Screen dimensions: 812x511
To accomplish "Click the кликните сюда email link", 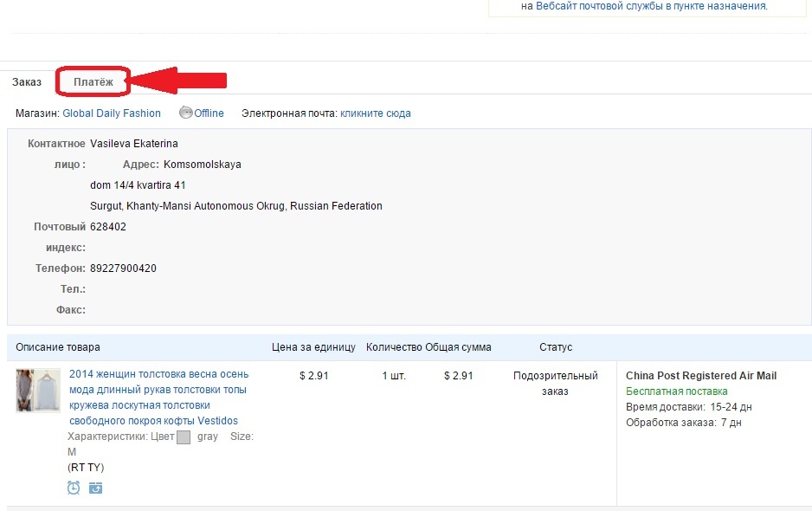I will [x=375, y=113].
